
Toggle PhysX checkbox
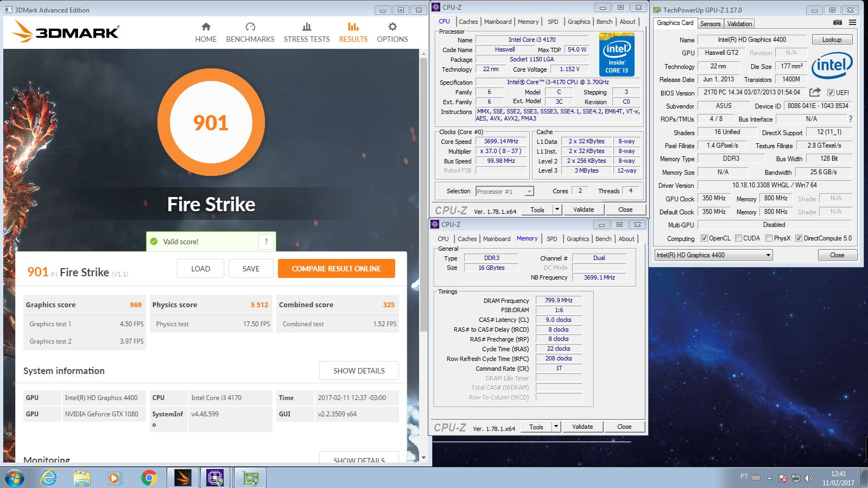(x=769, y=238)
